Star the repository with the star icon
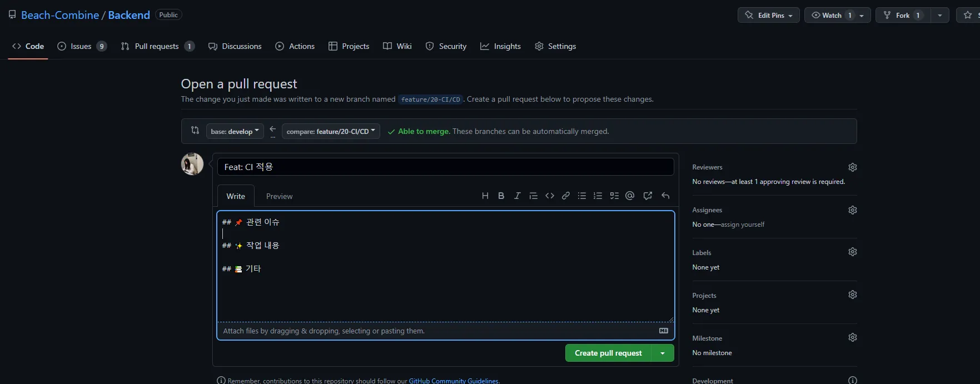Screen dimensions: 980x384 pos(968,15)
